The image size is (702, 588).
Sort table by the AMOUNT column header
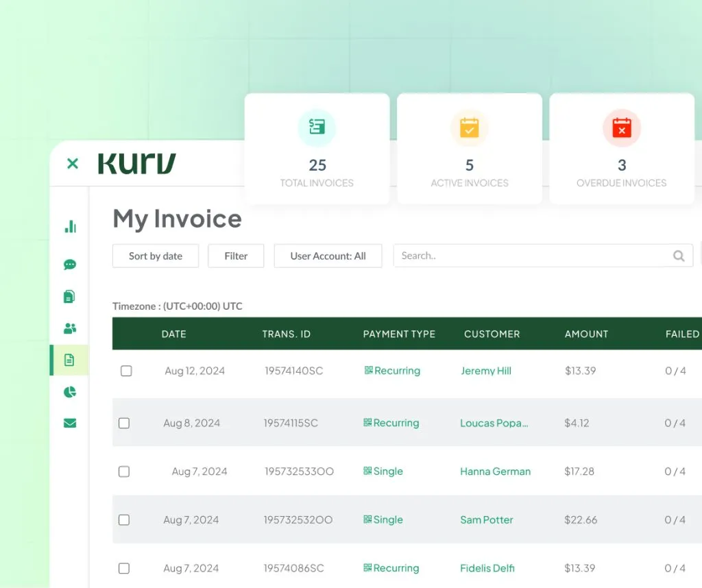click(586, 334)
